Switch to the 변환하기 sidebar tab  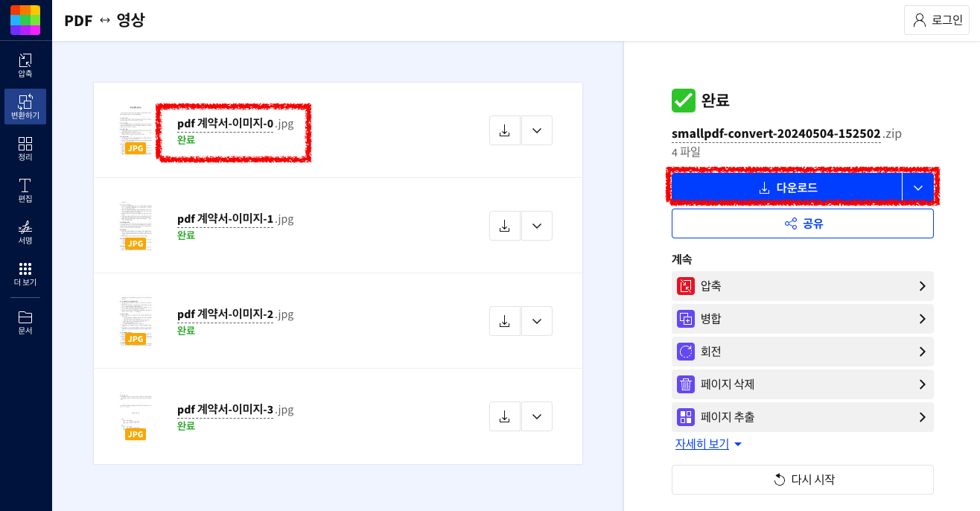pyautogui.click(x=25, y=106)
